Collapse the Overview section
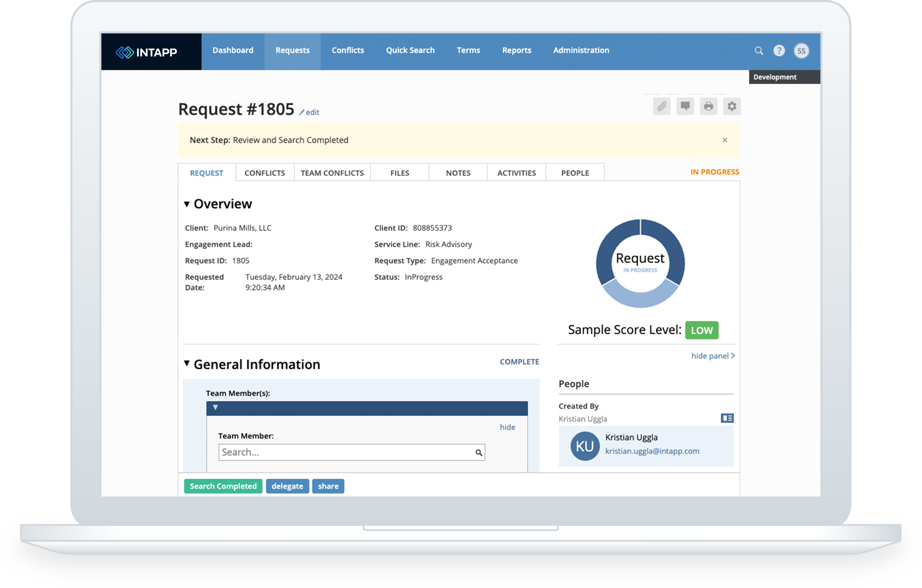Screen dimensions: 922x588 click(x=187, y=203)
